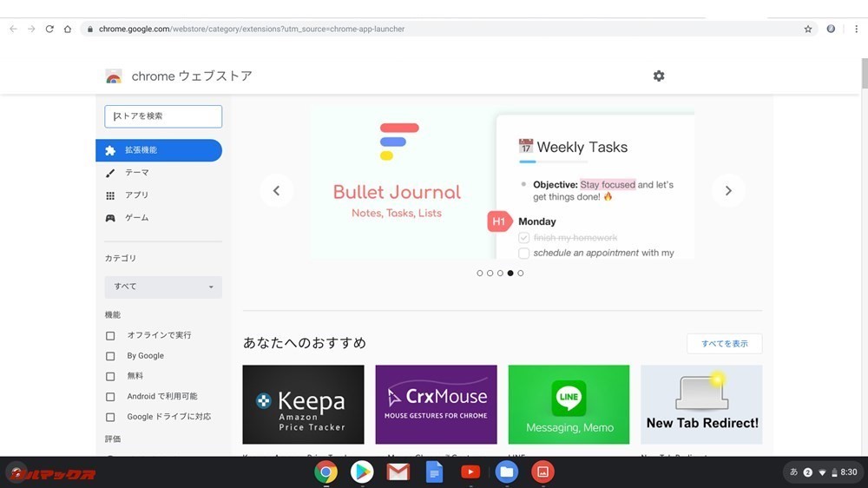Screen dimensions: 868x488
Task: Open the profile avatar icon
Action: pyautogui.click(x=831, y=29)
